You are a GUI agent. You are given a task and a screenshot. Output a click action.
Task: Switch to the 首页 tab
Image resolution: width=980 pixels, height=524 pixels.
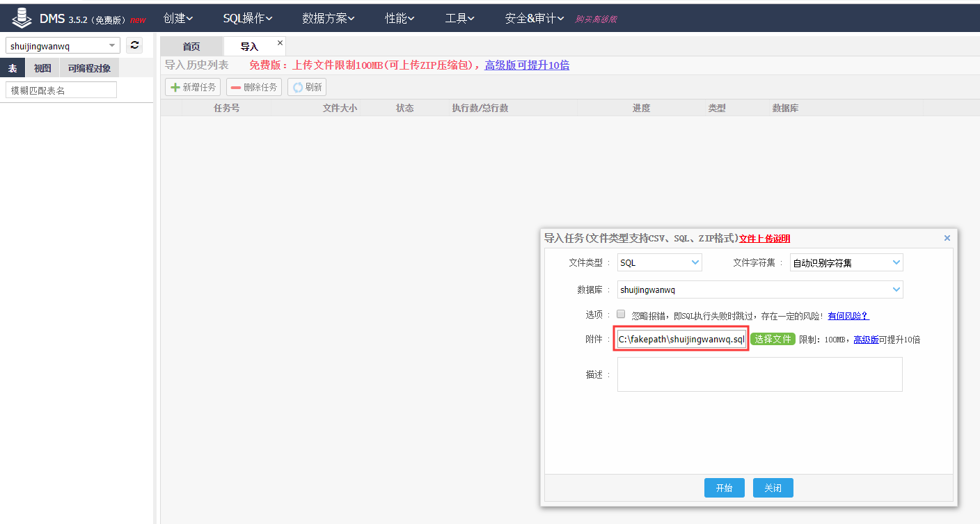click(x=191, y=47)
